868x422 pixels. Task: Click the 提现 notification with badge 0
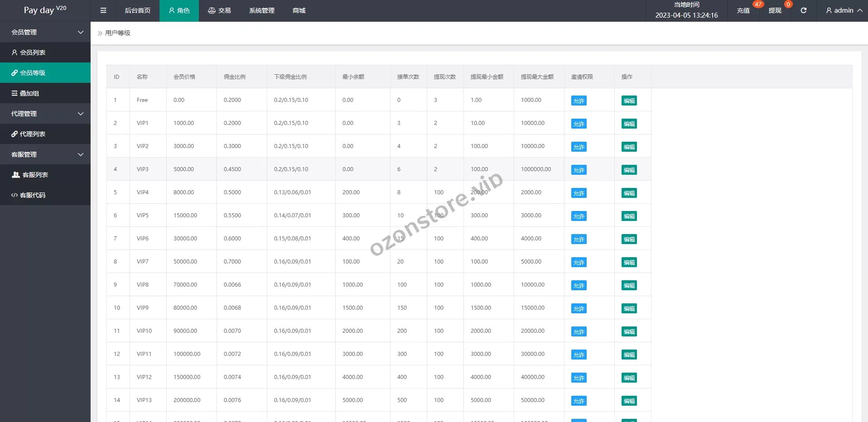pos(775,10)
